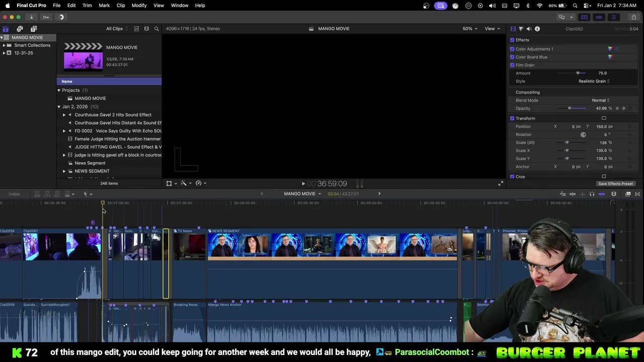Open Color Board Blue color inspector icon
Image resolution: width=644 pixels, height=362 pixels.
coord(610,57)
